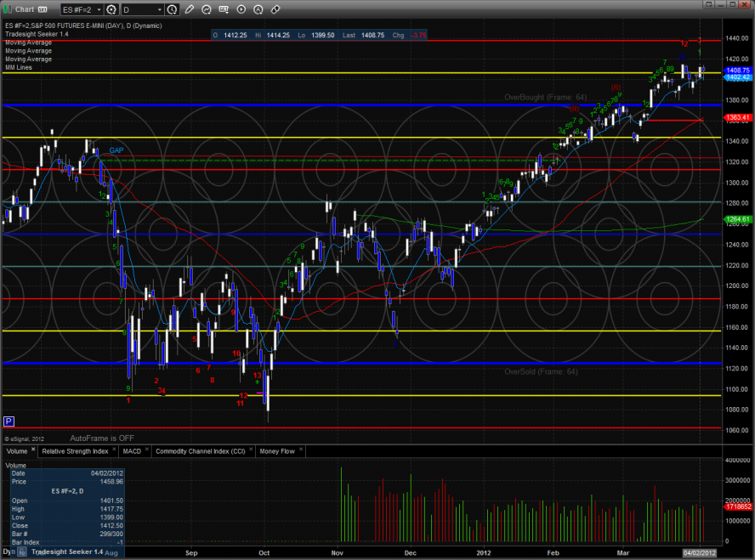The width and height of the screenshot is (755, 560).
Task: Click the circled A icon in toolbar
Action: pyautogui.click(x=258, y=9)
